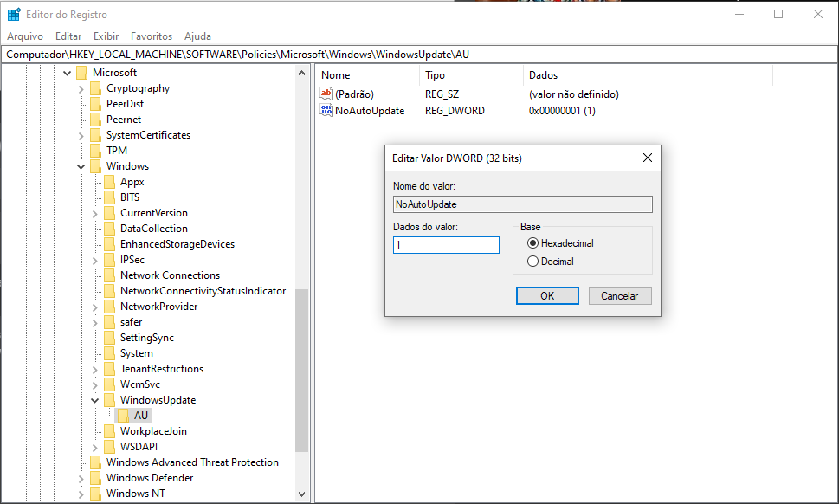Close the Editar Valor DWORD dialog
This screenshot has width=839, height=504.
point(647,158)
